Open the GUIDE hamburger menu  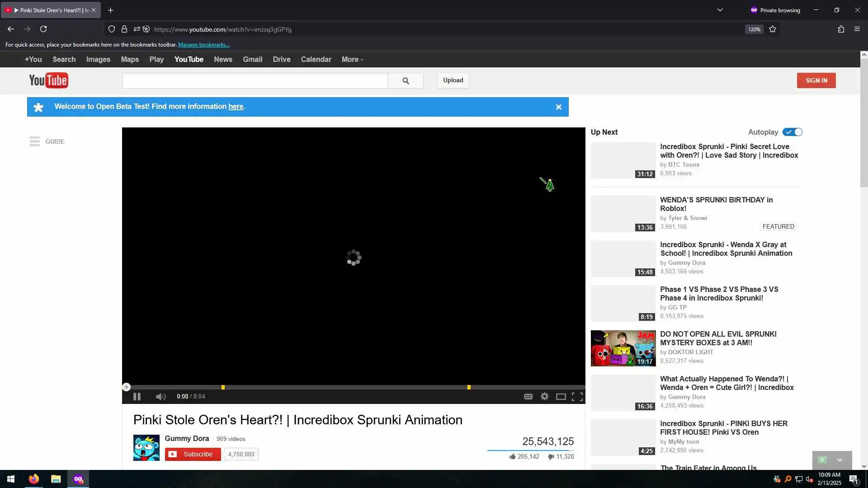35,141
